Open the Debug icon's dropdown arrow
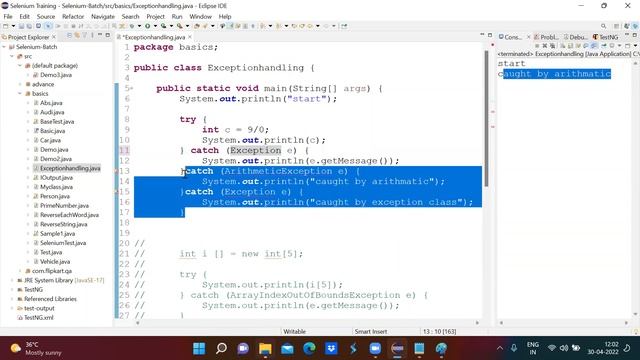This screenshot has width=640, height=360. point(139,26)
